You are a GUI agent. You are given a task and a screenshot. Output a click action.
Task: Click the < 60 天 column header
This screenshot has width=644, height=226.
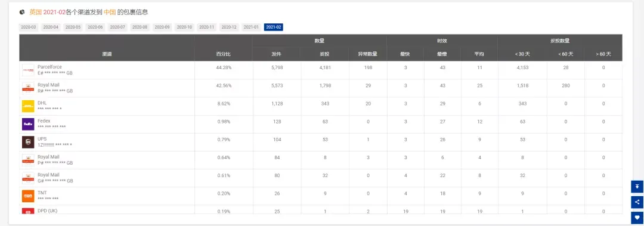565,54
